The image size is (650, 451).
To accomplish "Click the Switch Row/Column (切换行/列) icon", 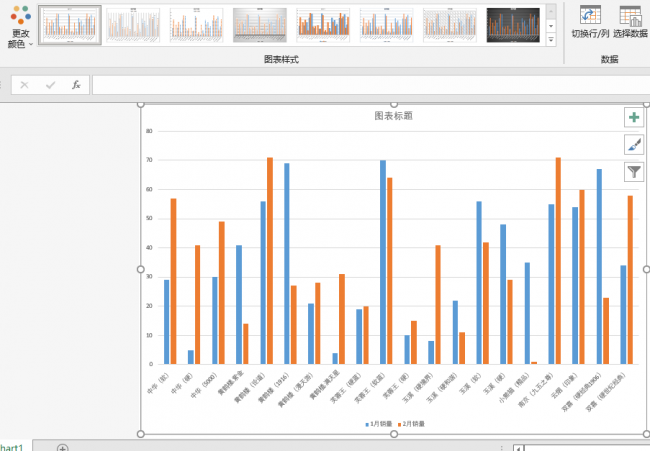I will pos(590,16).
